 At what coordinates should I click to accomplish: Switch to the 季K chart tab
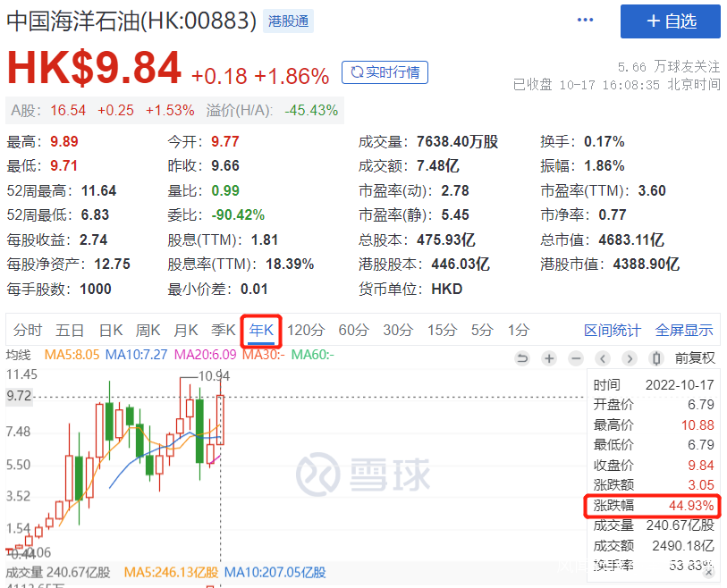[x=223, y=331]
